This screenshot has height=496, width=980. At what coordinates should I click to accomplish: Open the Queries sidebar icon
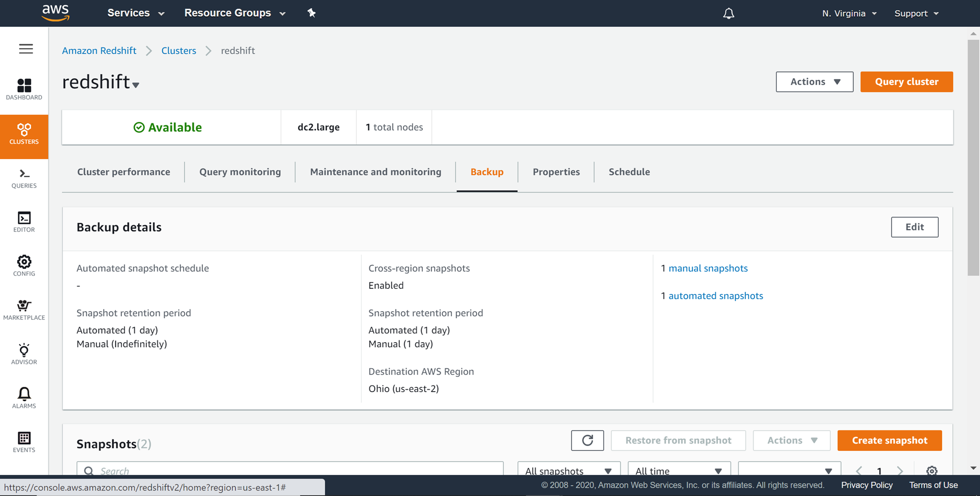(24, 178)
